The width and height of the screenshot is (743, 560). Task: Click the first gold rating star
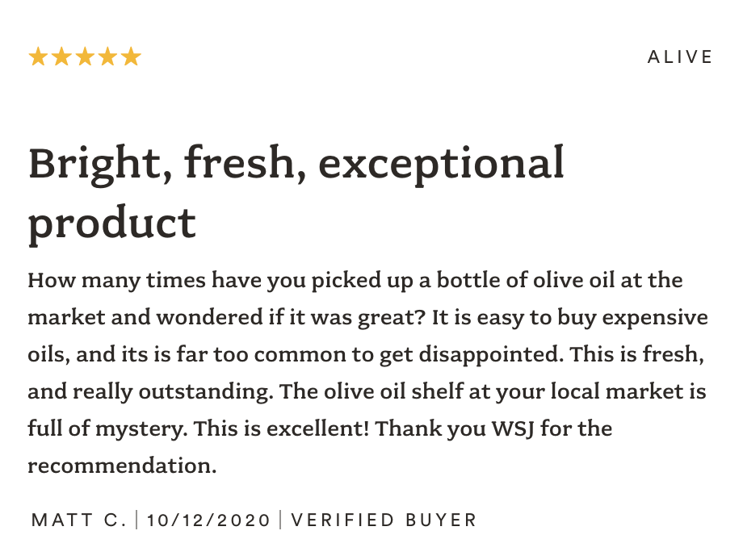(x=39, y=56)
